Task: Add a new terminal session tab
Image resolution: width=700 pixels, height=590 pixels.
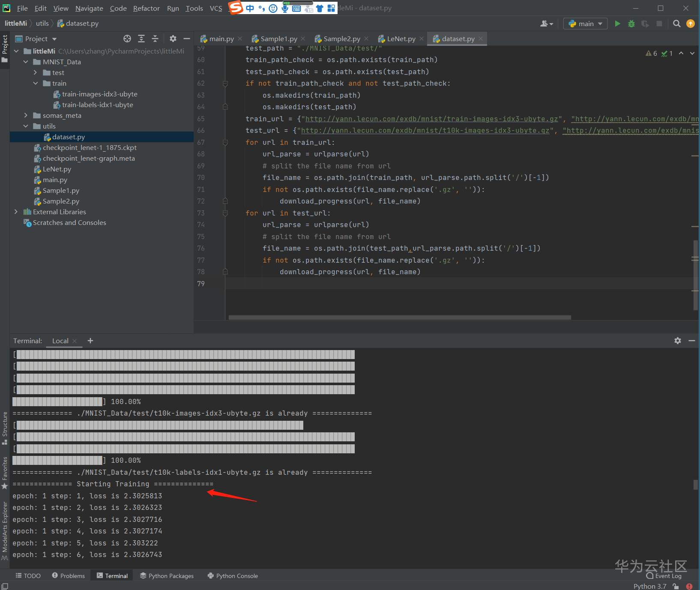Action: tap(90, 341)
